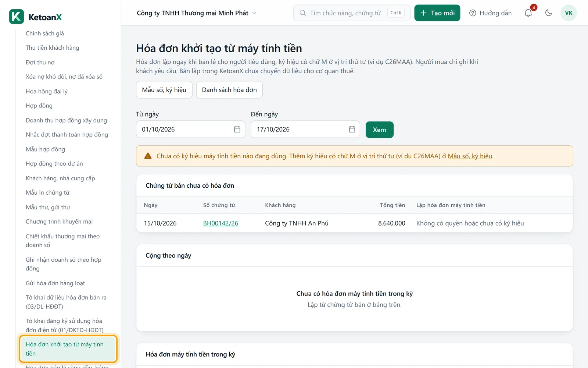This screenshot has height=368, width=588.
Task: Open the notifications bell
Action: 528,13
